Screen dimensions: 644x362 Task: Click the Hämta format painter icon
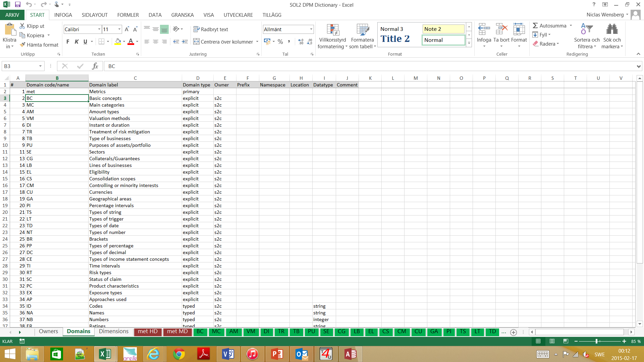tap(22, 45)
